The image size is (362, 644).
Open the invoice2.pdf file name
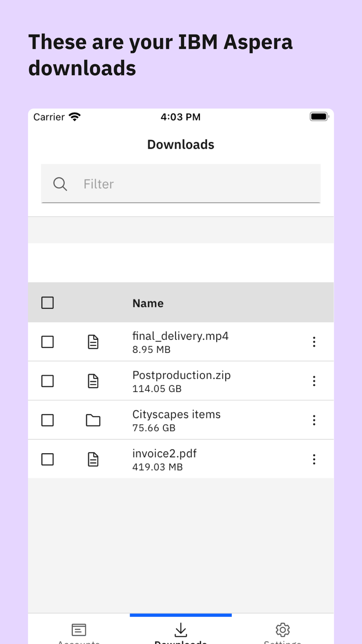164,453
